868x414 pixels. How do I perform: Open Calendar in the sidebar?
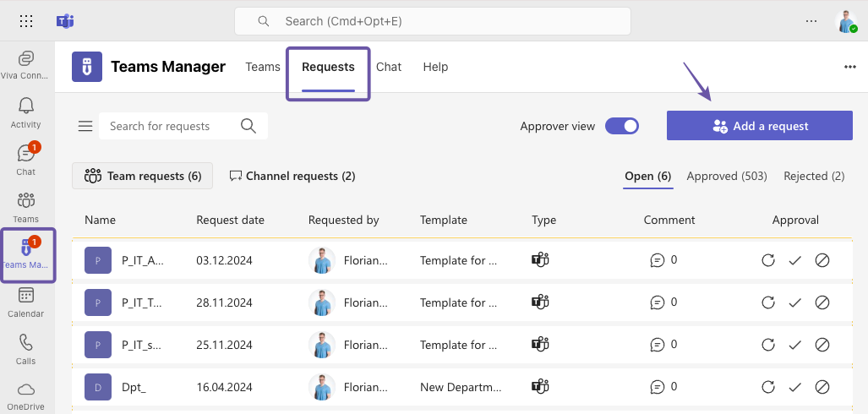click(x=25, y=302)
